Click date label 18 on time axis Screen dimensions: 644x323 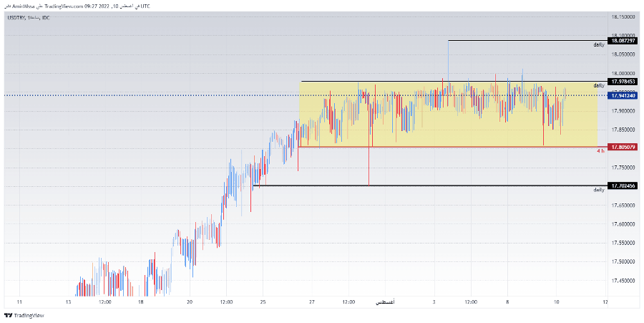click(x=140, y=302)
